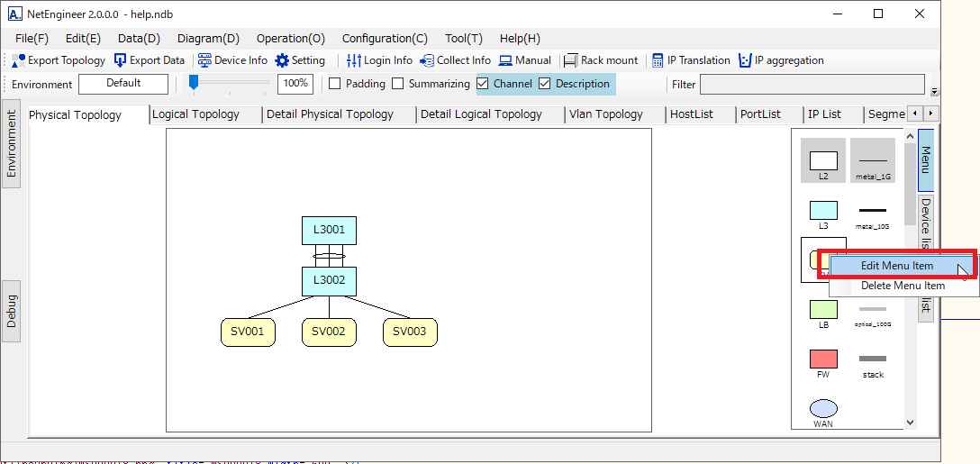Click the Filter input field
This screenshot has height=464, width=980.
(812, 84)
